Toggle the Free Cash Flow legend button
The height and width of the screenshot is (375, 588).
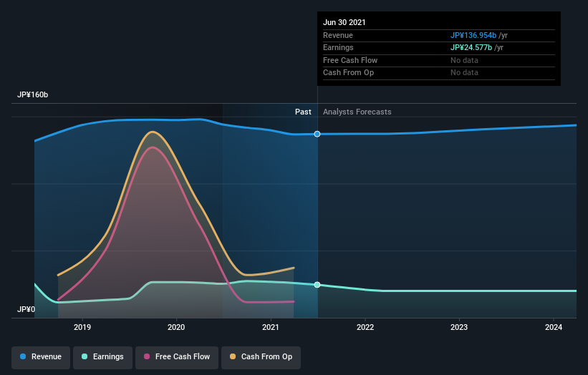pyautogui.click(x=177, y=357)
